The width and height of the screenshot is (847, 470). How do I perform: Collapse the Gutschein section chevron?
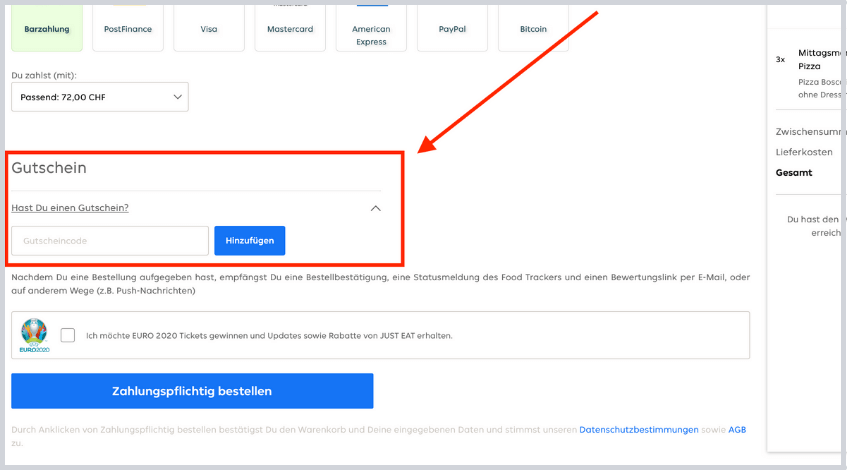click(x=376, y=208)
